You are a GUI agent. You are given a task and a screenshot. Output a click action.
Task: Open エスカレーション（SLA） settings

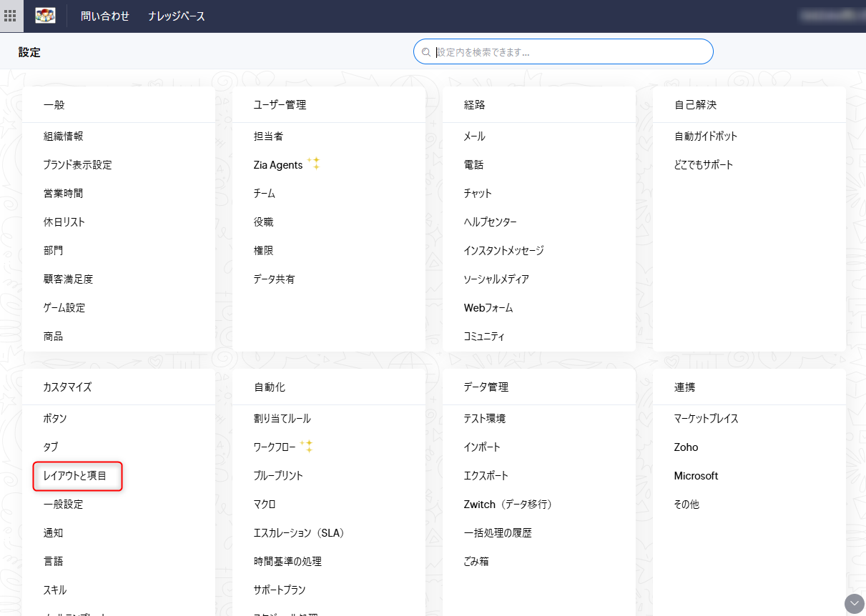coord(299,533)
